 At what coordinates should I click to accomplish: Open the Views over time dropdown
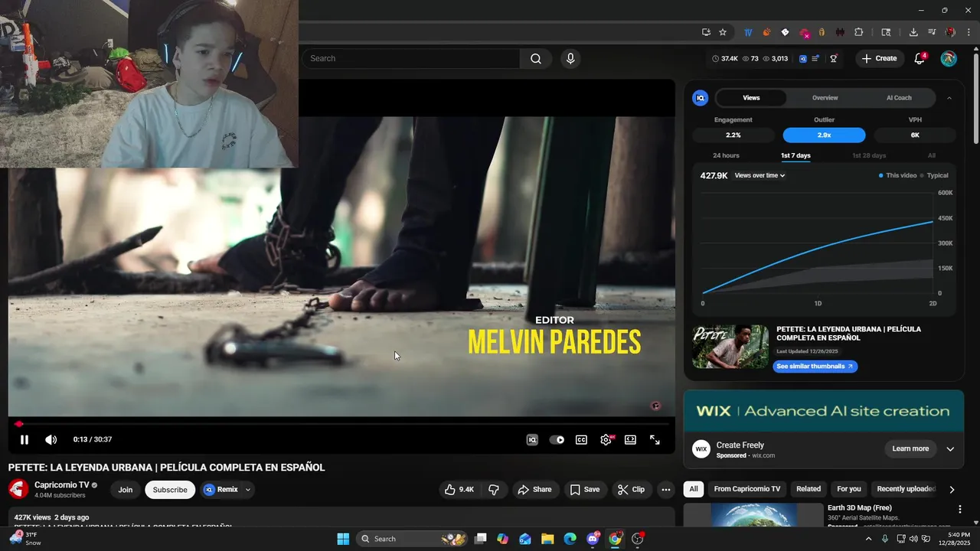click(x=759, y=175)
